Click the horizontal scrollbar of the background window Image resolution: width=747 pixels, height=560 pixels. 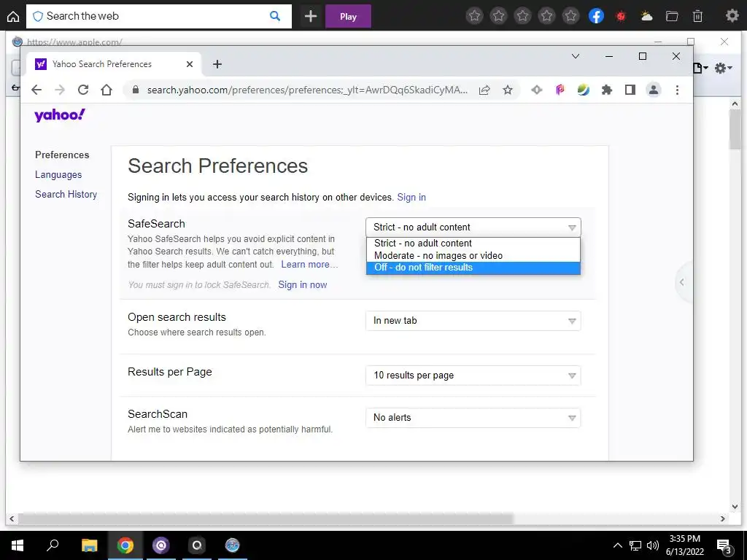click(266, 518)
